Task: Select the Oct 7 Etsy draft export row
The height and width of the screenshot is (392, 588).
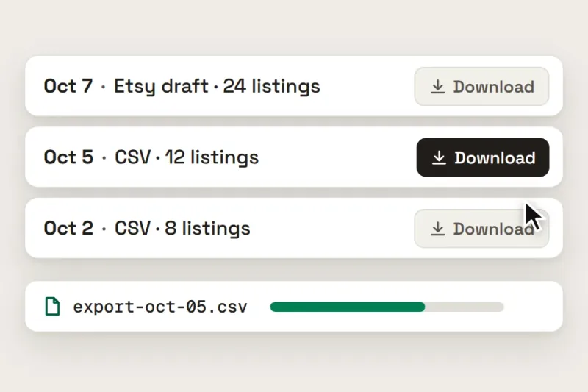Action: coord(294,86)
